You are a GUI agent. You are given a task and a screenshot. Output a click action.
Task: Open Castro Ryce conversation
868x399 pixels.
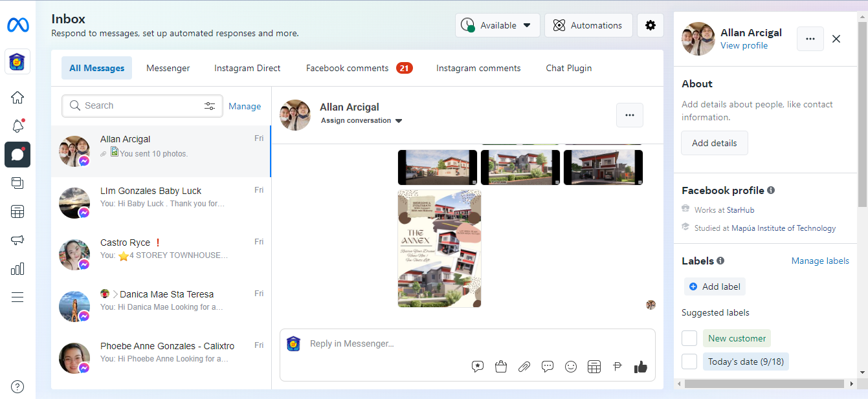click(x=161, y=255)
